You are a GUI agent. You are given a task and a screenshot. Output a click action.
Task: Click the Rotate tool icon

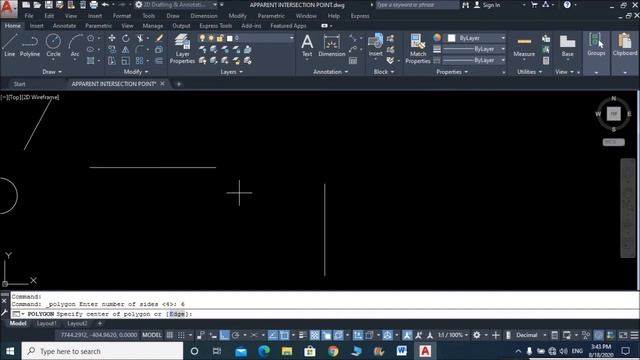[x=125, y=38]
